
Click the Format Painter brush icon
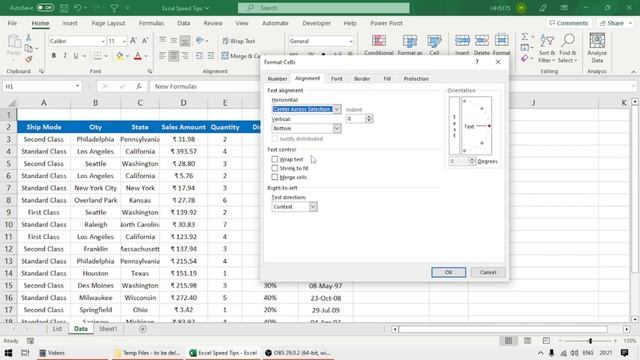(29, 59)
